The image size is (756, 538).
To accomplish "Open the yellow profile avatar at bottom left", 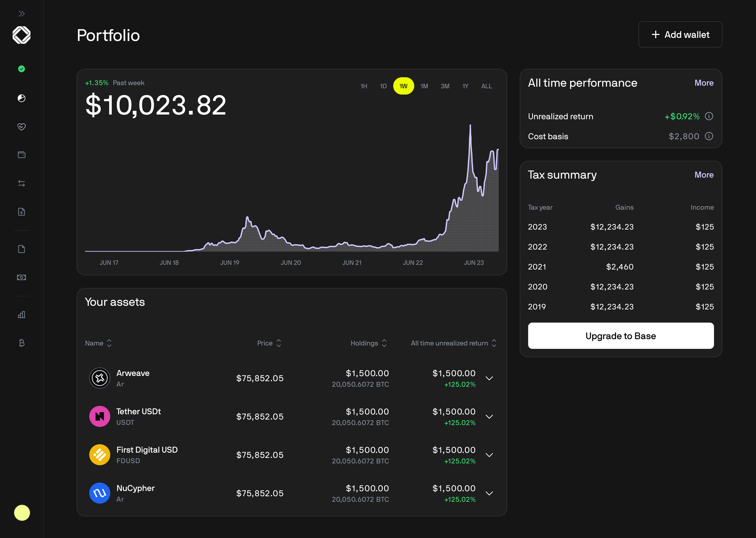I will click(x=22, y=513).
